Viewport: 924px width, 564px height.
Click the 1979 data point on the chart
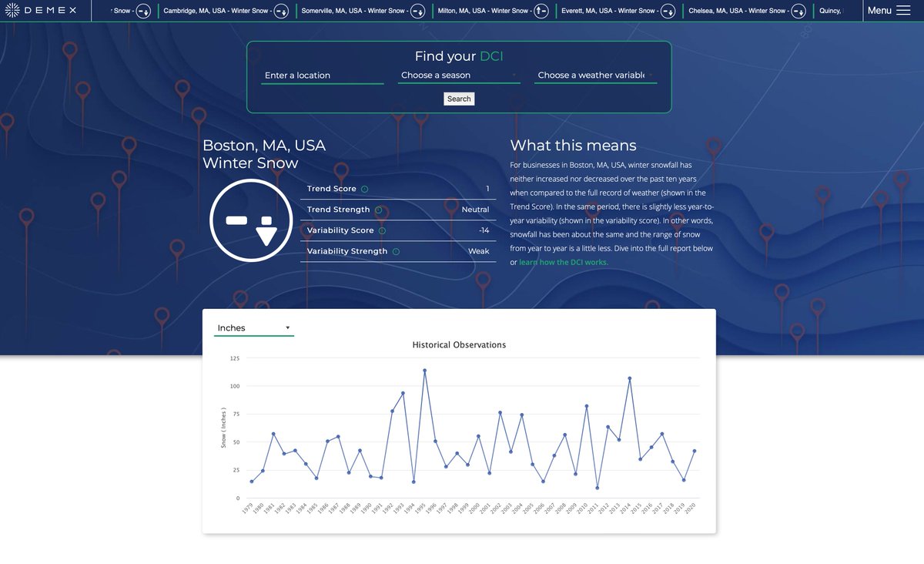(252, 482)
